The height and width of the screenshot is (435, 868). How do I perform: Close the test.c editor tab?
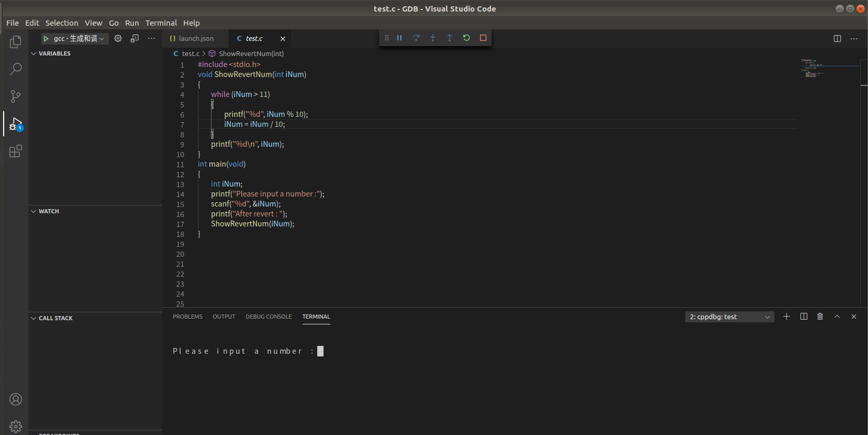283,39
